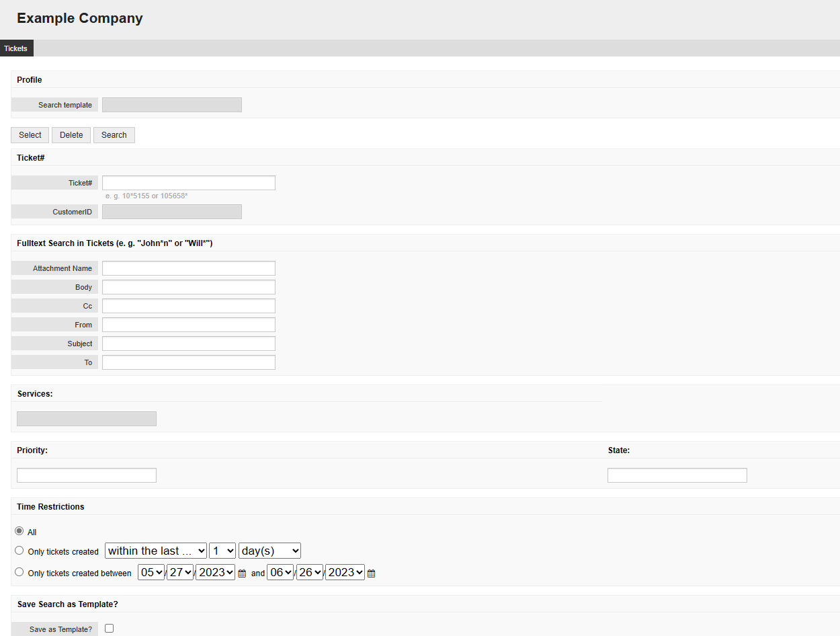Click the Delete template button
The image size is (840, 636).
coord(71,134)
